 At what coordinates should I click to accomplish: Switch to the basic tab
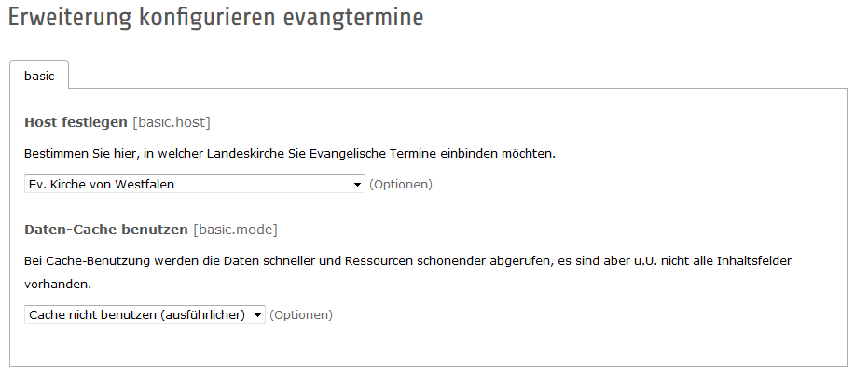39,76
